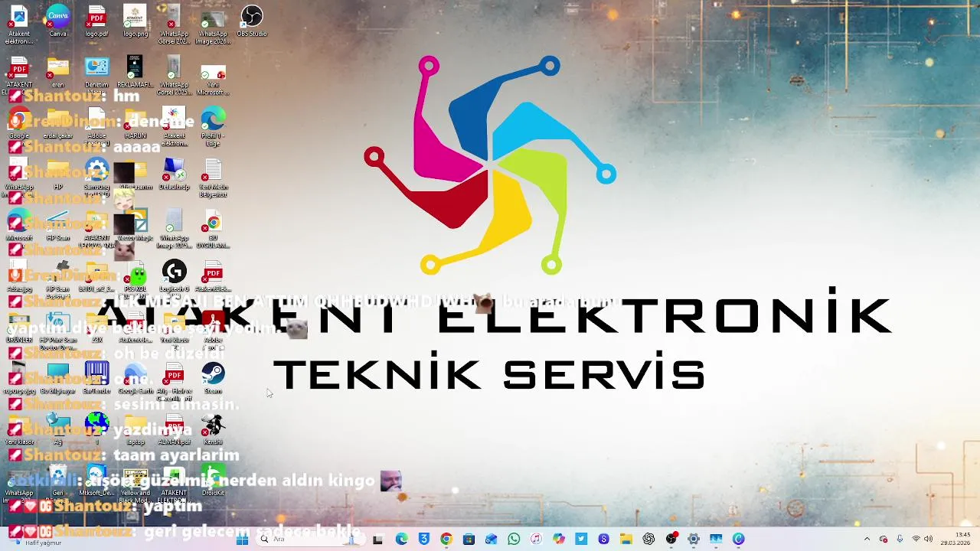
Task: Select the DroidKit desktop shortcut
Action: pyautogui.click(x=213, y=480)
